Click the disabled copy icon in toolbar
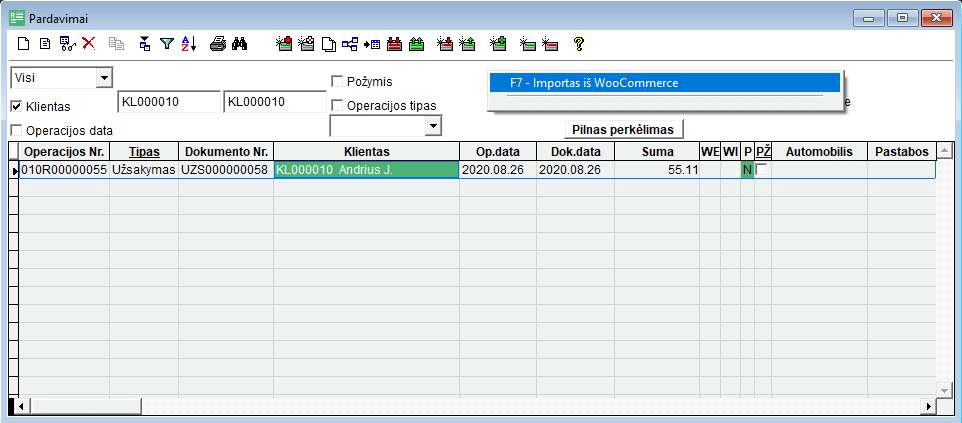The height and width of the screenshot is (423, 962). coord(115,44)
